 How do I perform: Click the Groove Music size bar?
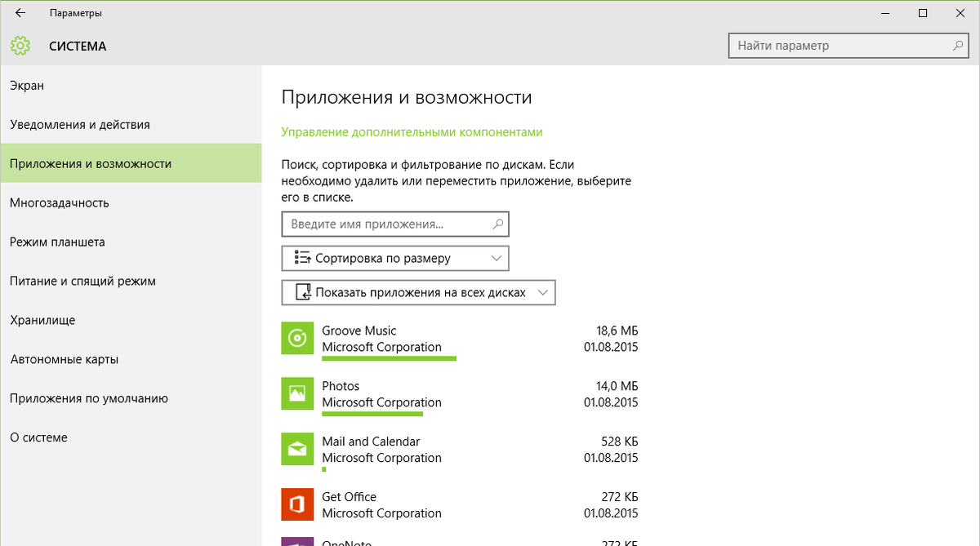(x=390, y=357)
